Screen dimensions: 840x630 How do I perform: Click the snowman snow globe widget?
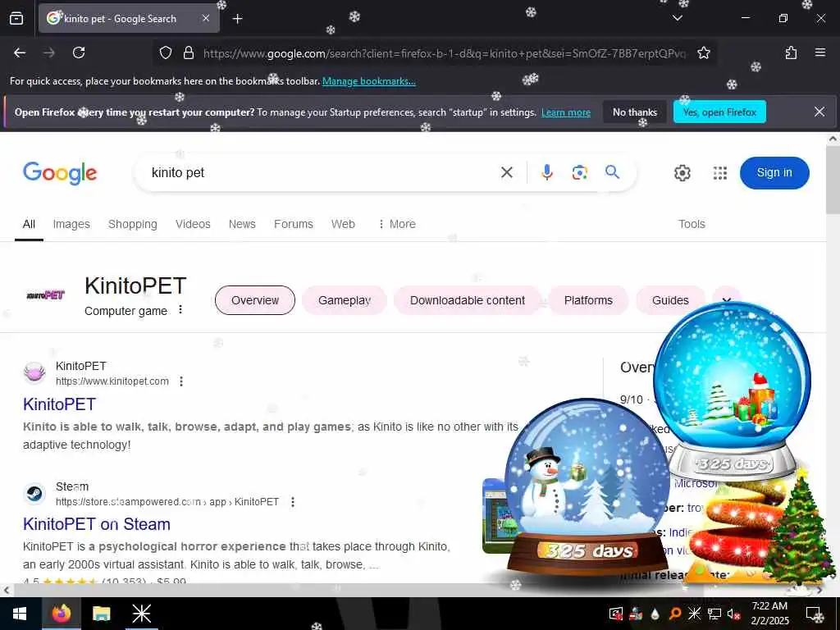pyautogui.click(x=587, y=487)
